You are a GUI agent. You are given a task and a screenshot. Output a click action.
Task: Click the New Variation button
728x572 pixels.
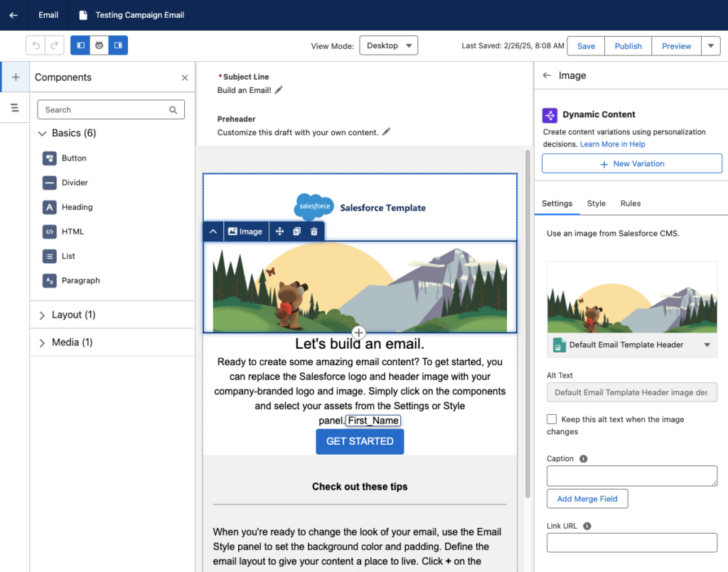(x=631, y=163)
